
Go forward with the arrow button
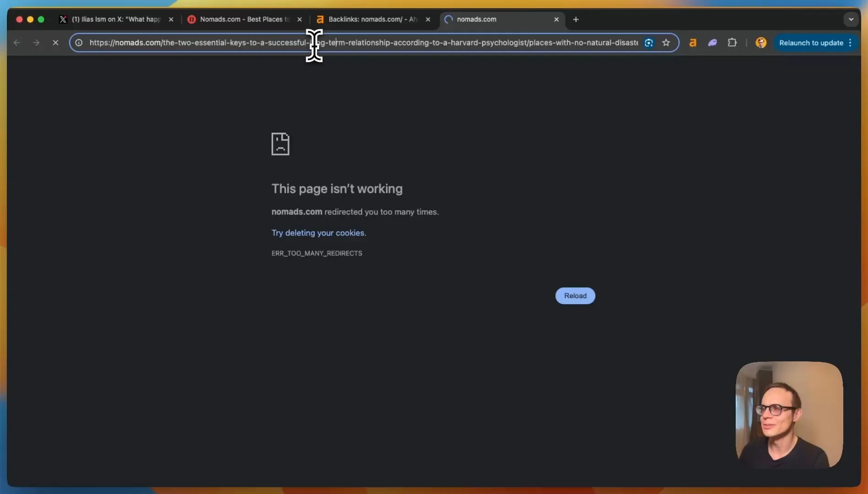coord(36,43)
